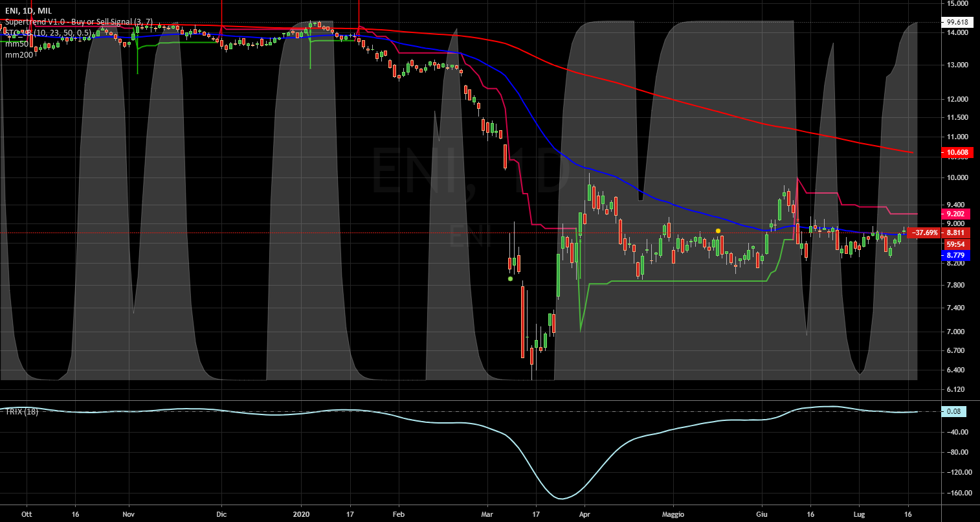Click the 12.000 price scale label
The width and height of the screenshot is (980, 522).
click(x=957, y=99)
